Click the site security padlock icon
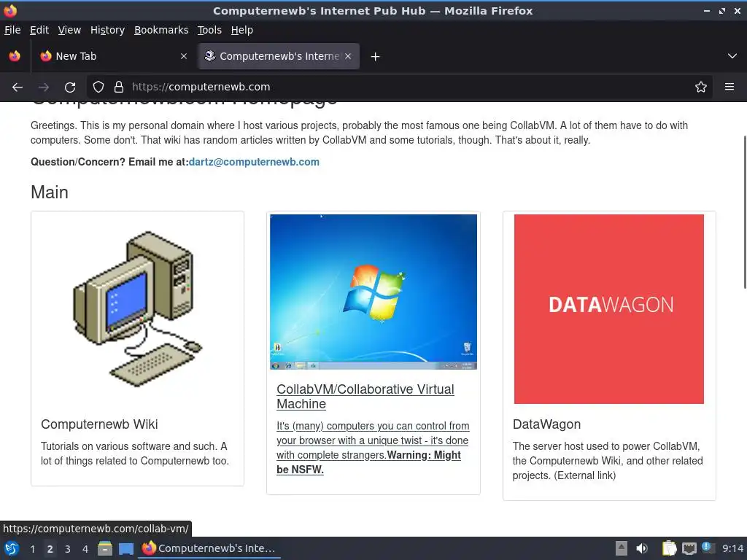 [x=119, y=87]
